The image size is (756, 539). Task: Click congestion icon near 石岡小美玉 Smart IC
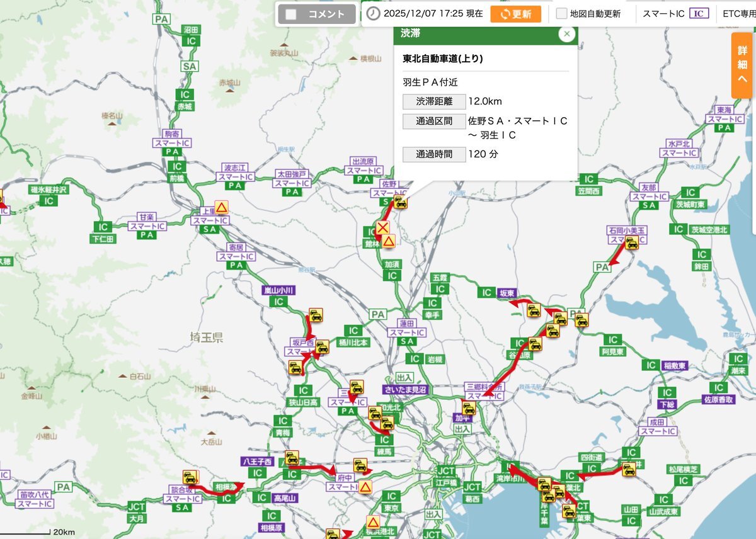pos(632,243)
